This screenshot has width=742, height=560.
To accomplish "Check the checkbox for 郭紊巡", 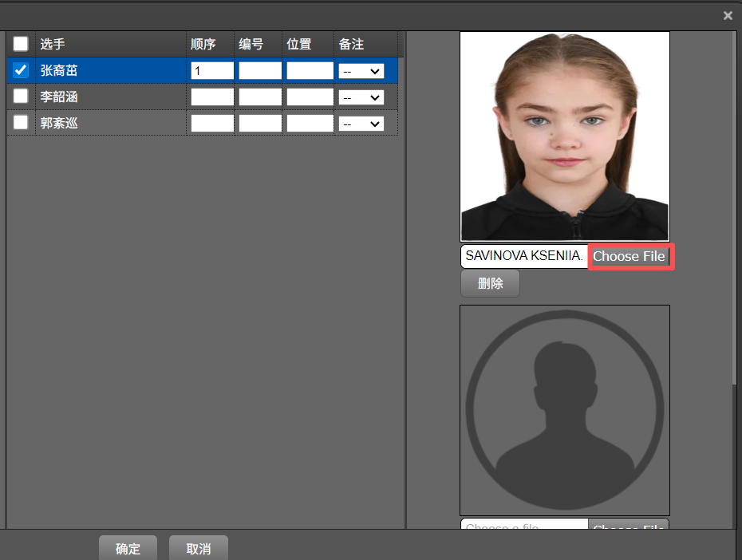I will [x=20, y=122].
